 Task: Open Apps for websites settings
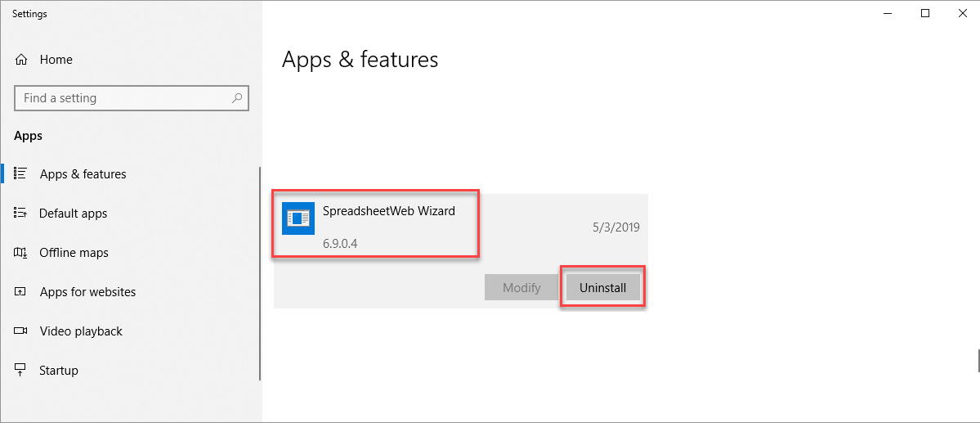tap(87, 291)
